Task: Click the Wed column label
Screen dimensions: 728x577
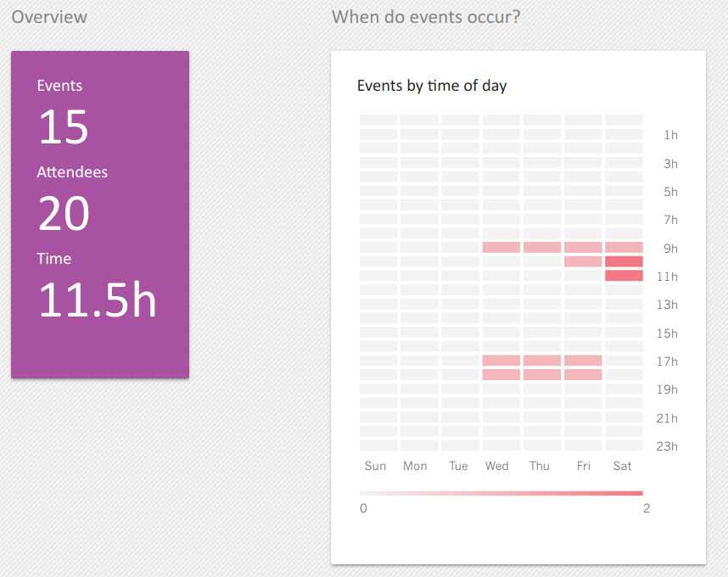Action: [496, 466]
